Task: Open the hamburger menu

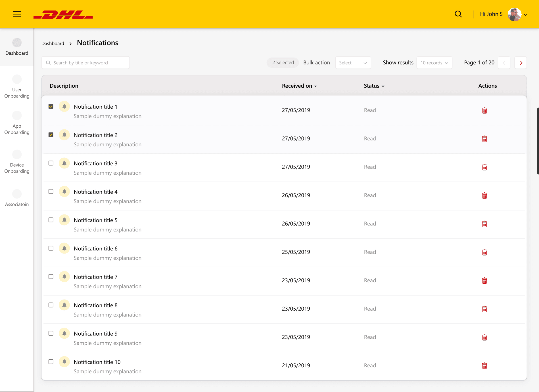Action: pyautogui.click(x=17, y=14)
